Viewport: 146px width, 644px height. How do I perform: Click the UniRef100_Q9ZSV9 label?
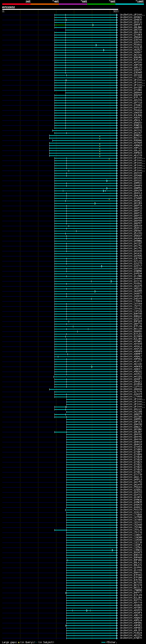131,173
